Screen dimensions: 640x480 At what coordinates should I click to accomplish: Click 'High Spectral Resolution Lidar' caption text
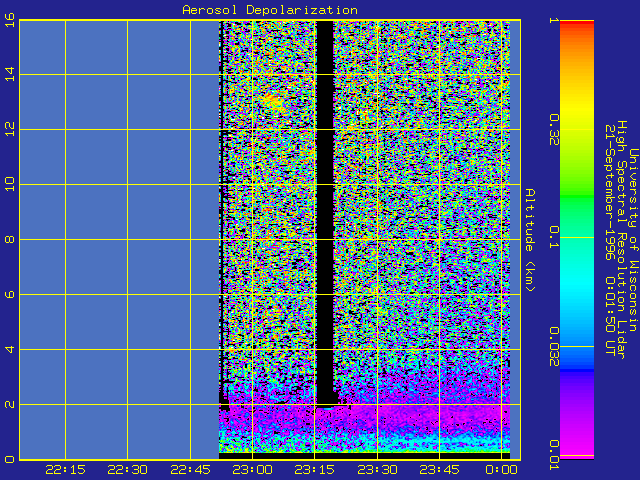621,240
